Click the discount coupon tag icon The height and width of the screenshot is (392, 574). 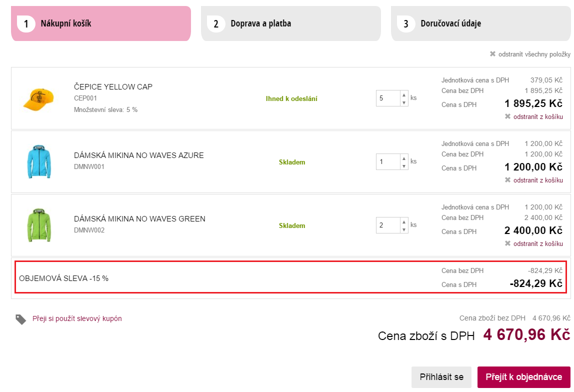(21, 319)
